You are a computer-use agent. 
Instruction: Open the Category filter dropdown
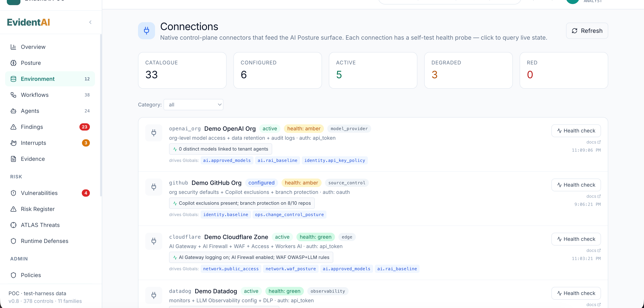[193, 105]
